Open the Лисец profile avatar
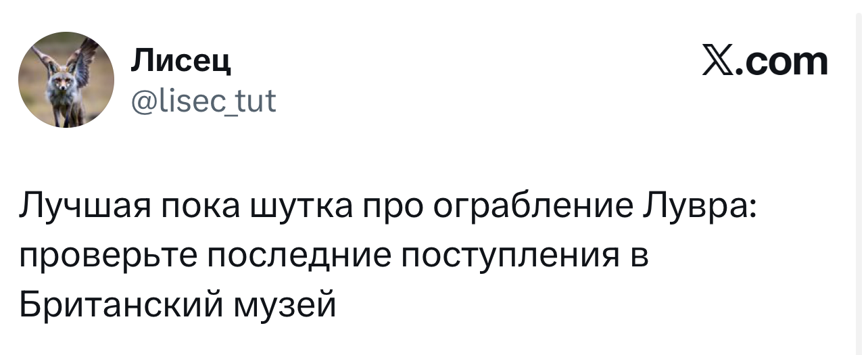 66,80
